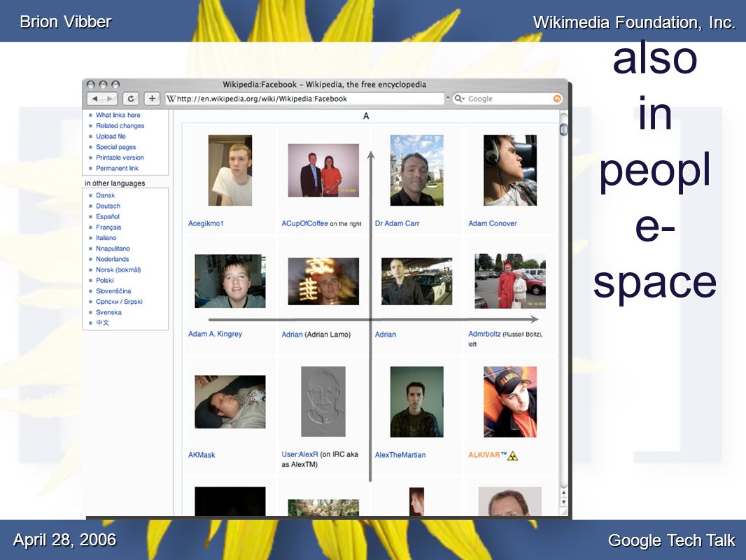Click the ALKIVAR cap photo thumbnail
Screen dimensions: 746x560
(x=510, y=402)
